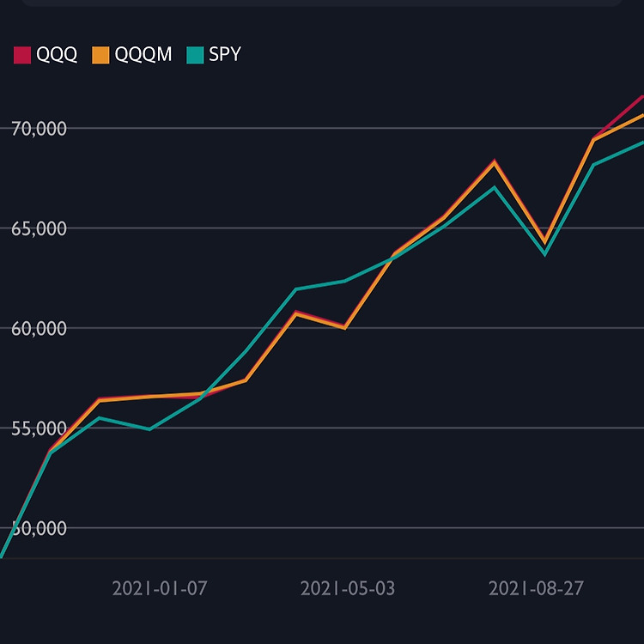Select the 2021-08-27 date label
Screen dimensions: 644x644
[x=536, y=588]
